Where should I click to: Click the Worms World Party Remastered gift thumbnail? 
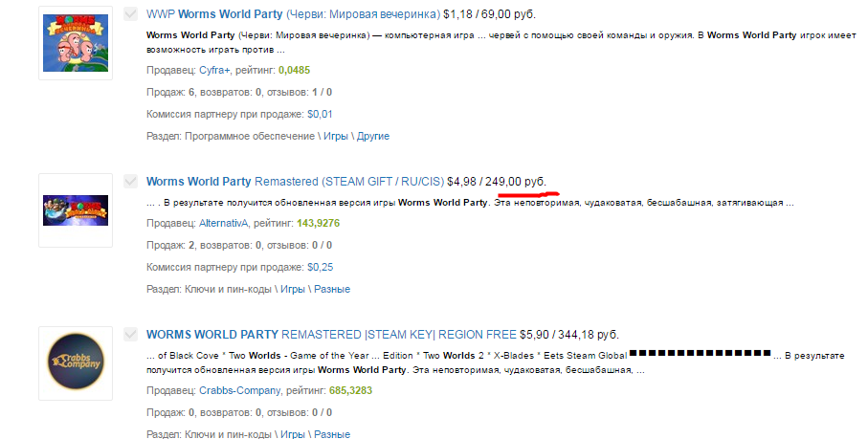[x=76, y=210]
